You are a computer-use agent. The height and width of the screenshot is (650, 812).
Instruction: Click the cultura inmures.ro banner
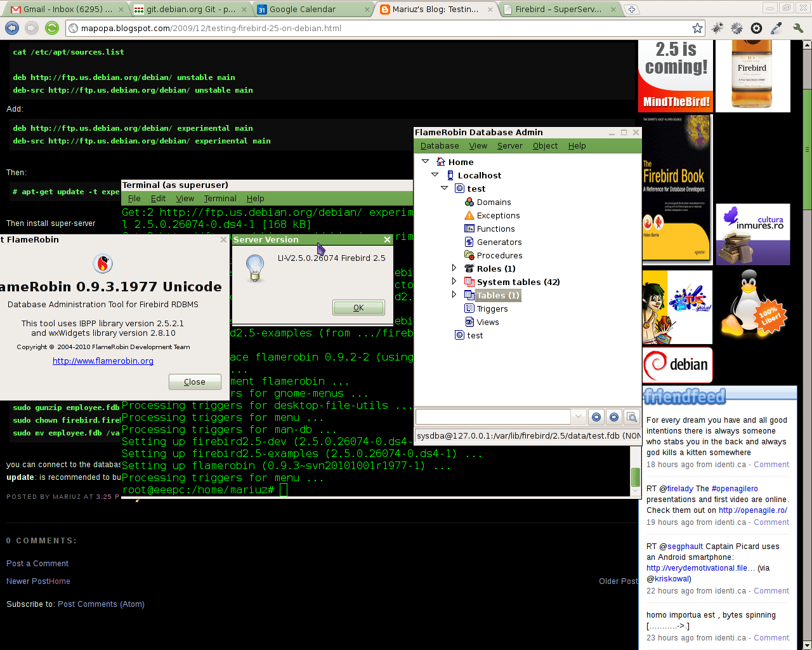[753, 234]
